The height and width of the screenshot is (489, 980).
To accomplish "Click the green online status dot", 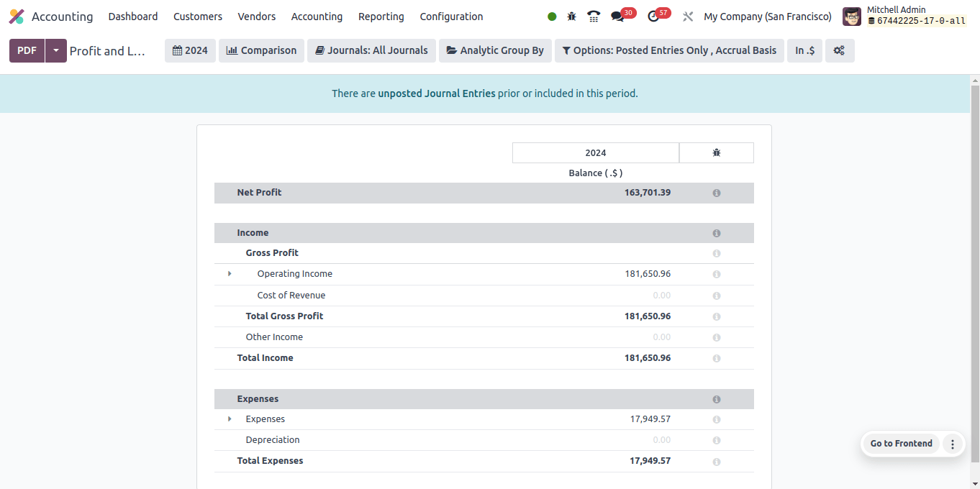I will coord(552,17).
